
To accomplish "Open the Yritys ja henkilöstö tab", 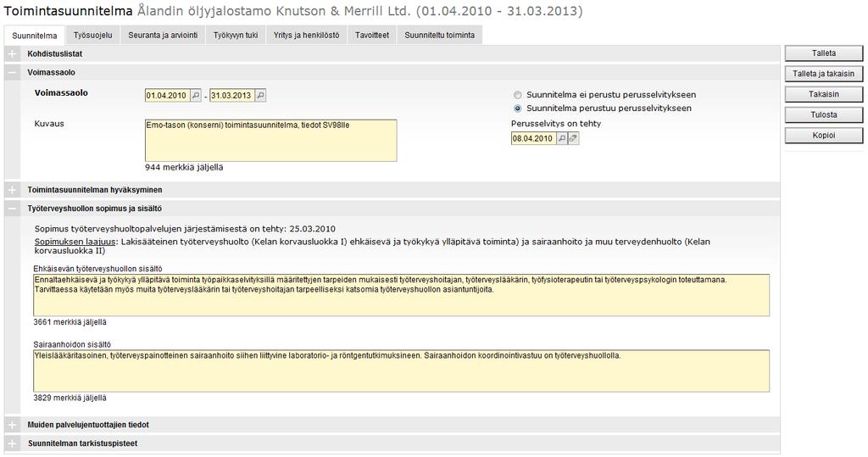I will pos(306,35).
